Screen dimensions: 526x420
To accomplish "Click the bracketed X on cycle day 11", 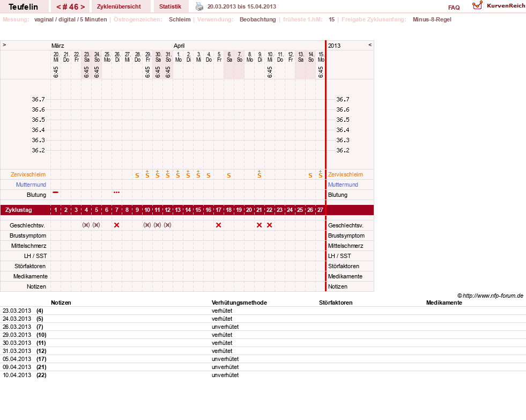I will point(157,225).
